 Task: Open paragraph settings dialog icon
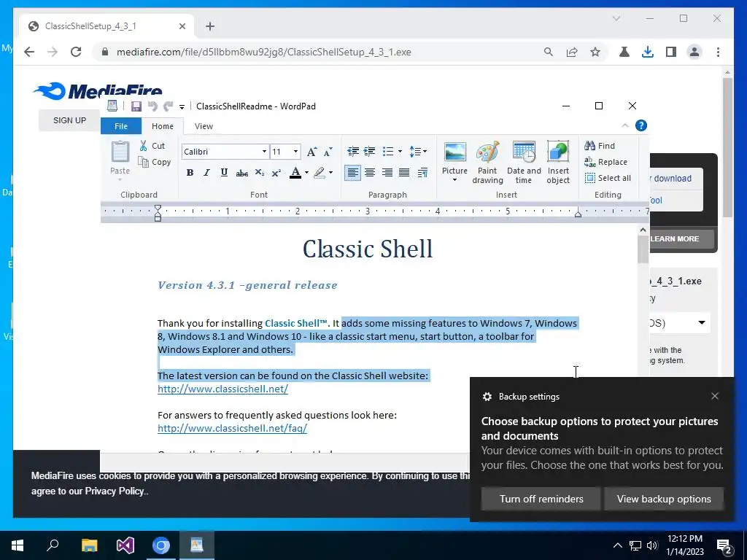pyautogui.click(x=422, y=172)
